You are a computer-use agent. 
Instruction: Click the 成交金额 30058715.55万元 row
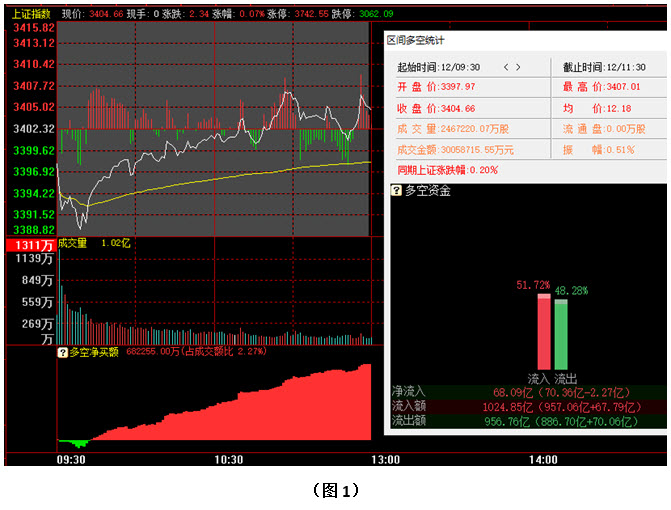coord(455,150)
